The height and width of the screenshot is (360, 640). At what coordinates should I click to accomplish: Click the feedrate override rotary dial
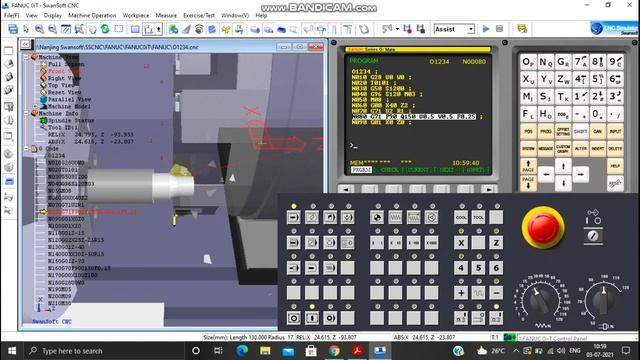(x=542, y=301)
